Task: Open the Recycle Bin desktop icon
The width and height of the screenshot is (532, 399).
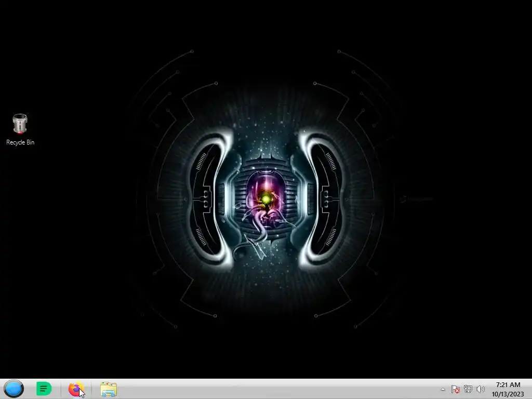Action: 20,129
